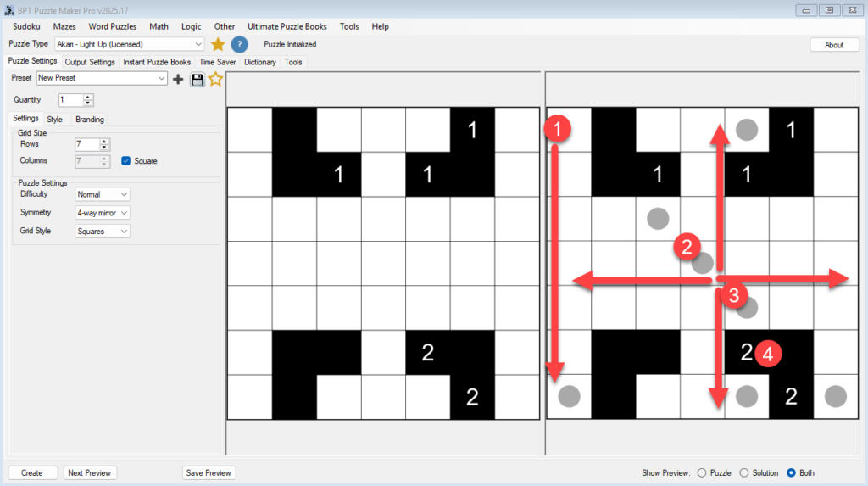The image size is (868, 486).
Task: Select the Solution preview radio button
Action: [744, 472]
